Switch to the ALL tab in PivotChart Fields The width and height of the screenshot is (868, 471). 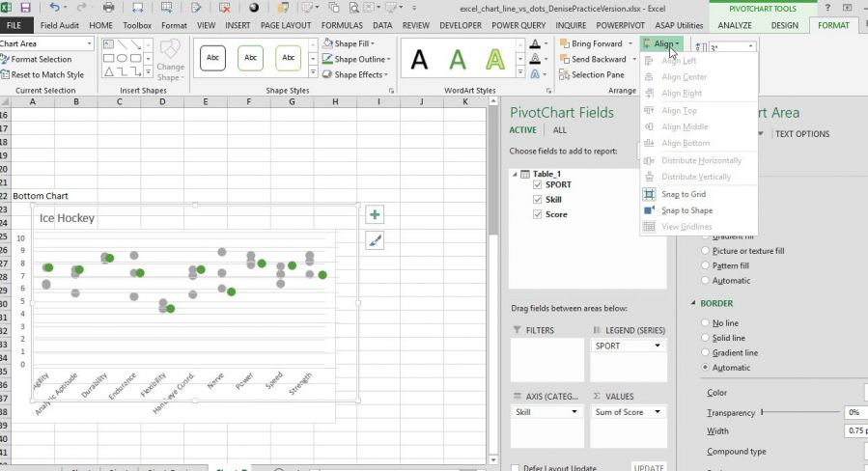[560, 130]
